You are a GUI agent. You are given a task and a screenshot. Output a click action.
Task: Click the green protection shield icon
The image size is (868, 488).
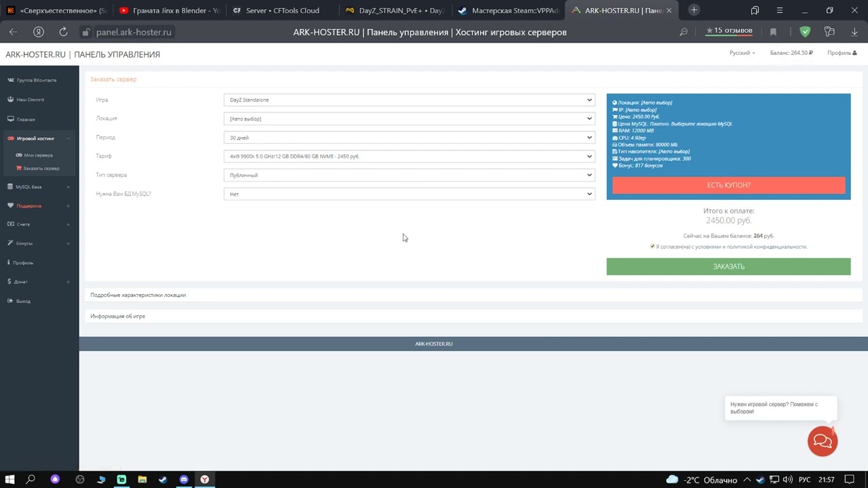click(x=805, y=32)
